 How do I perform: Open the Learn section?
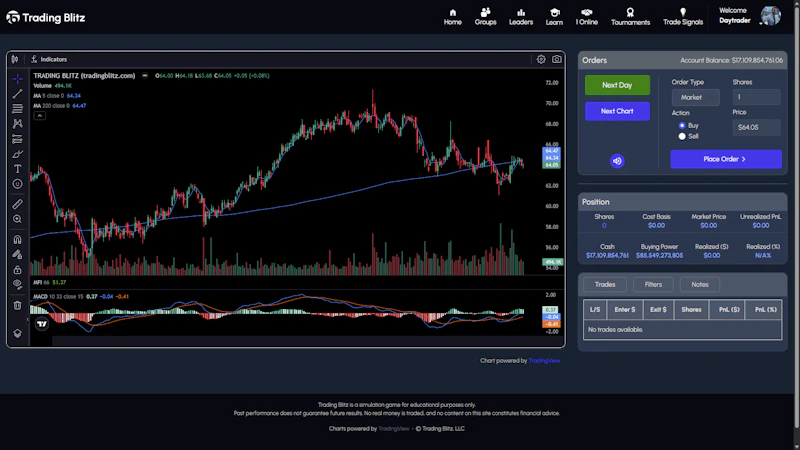click(x=554, y=17)
